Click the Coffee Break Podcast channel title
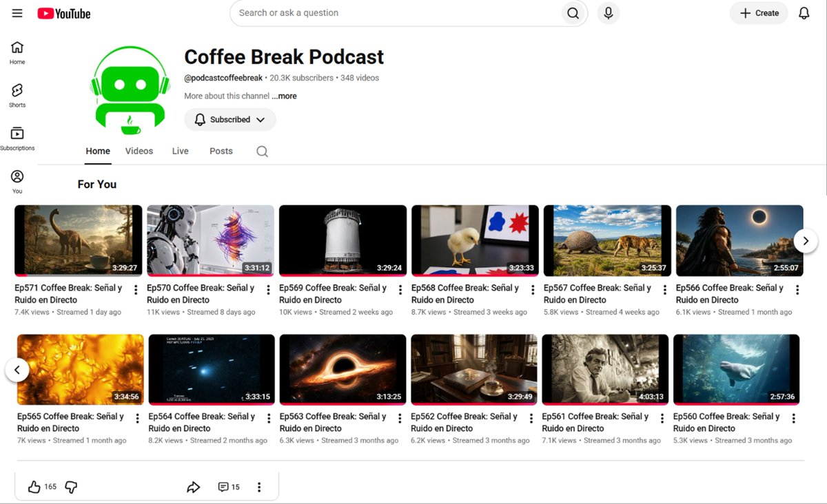Image resolution: width=827 pixels, height=504 pixels. pyautogui.click(x=284, y=56)
